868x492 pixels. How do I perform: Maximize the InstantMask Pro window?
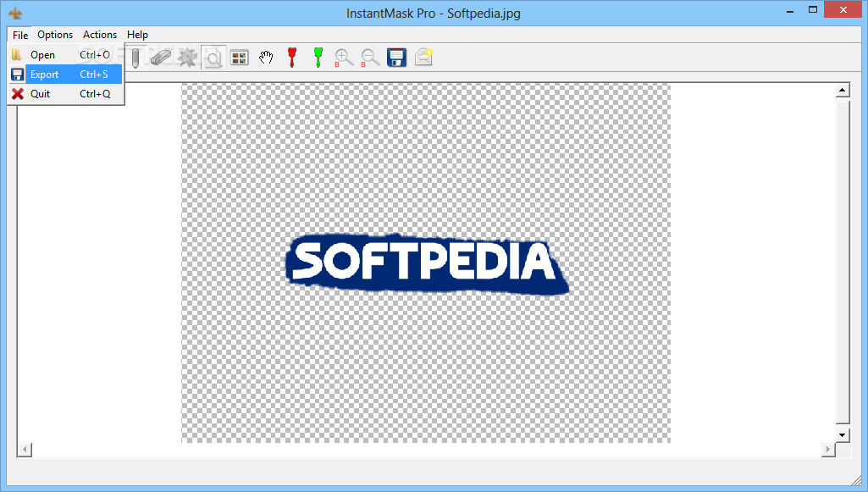pos(813,10)
